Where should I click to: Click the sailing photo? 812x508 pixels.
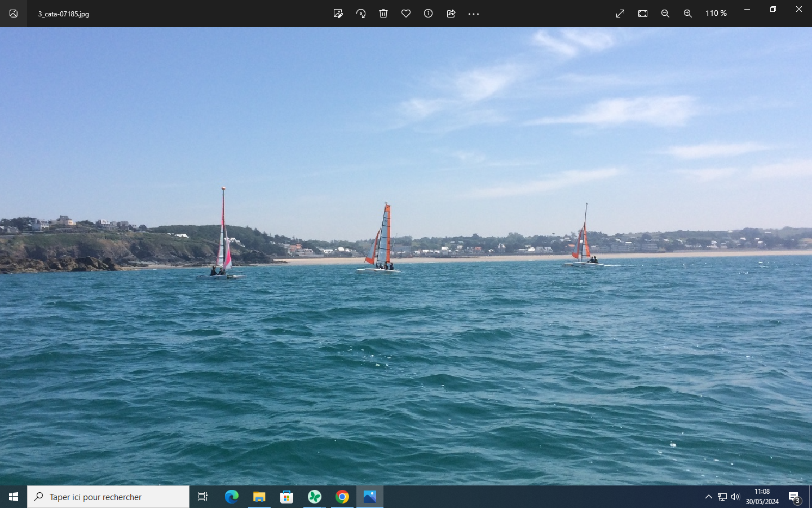(x=406, y=256)
